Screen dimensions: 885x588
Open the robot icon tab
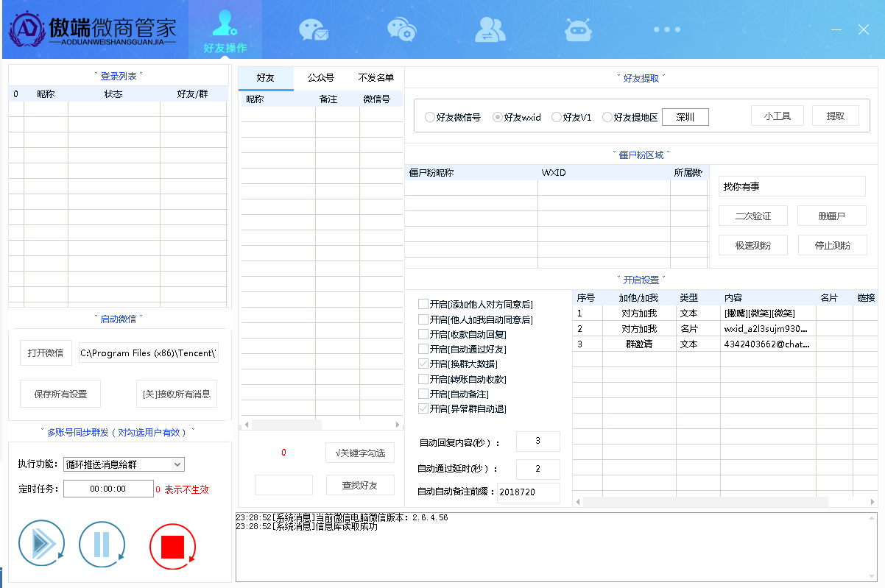tap(578, 30)
